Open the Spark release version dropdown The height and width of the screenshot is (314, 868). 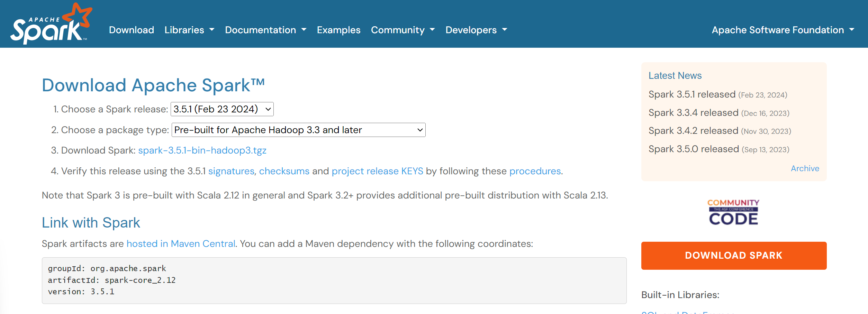(222, 109)
